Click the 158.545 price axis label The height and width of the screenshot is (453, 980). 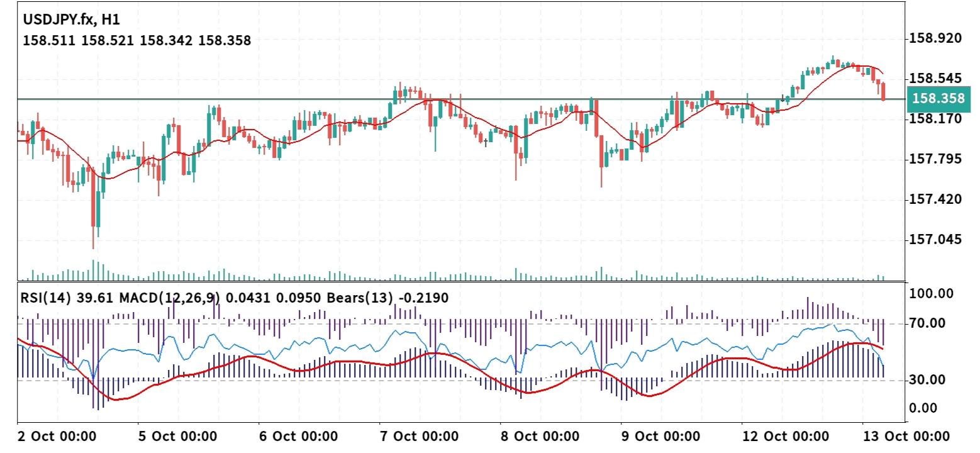[x=935, y=79]
